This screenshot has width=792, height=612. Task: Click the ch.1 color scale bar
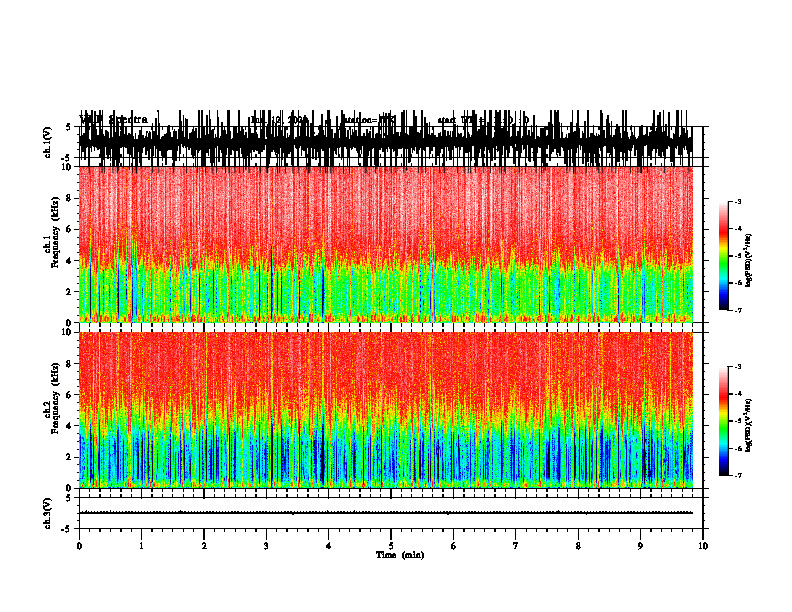click(723, 256)
